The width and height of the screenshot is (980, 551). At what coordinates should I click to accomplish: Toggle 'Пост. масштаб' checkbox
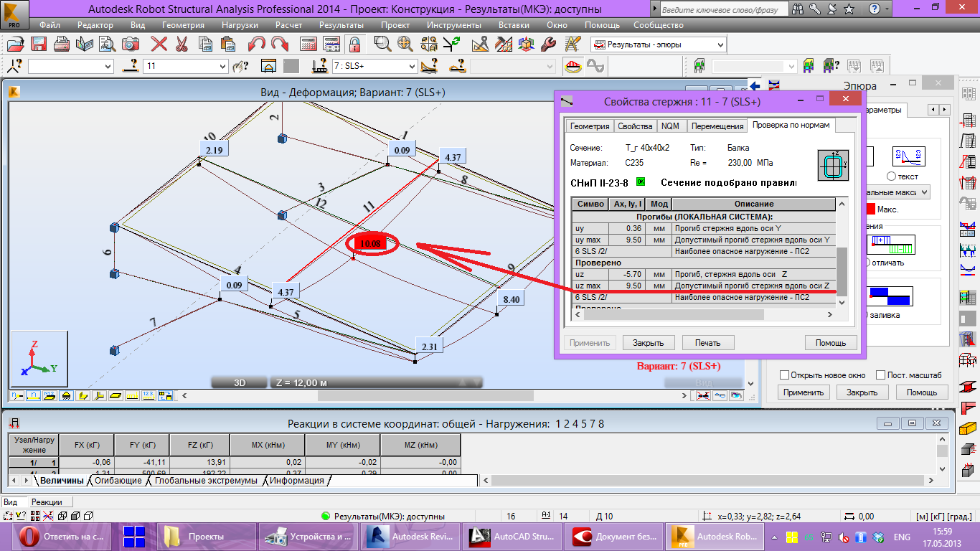(881, 375)
